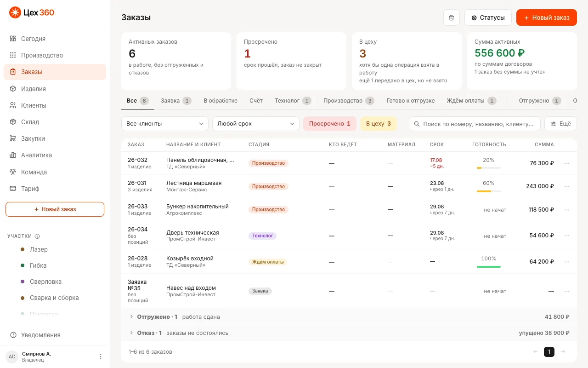588x368 pixels.
Task: Open Изделия in the sidebar
Action: coord(55,89)
